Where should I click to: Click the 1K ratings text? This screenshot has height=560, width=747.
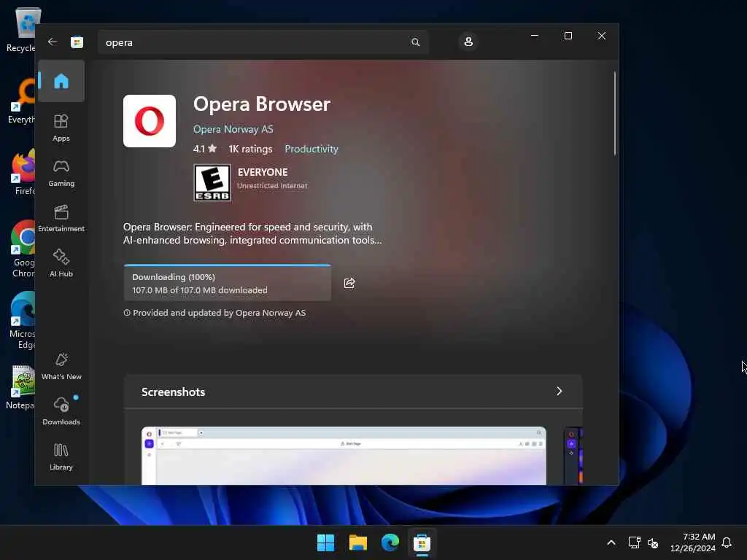tap(250, 149)
